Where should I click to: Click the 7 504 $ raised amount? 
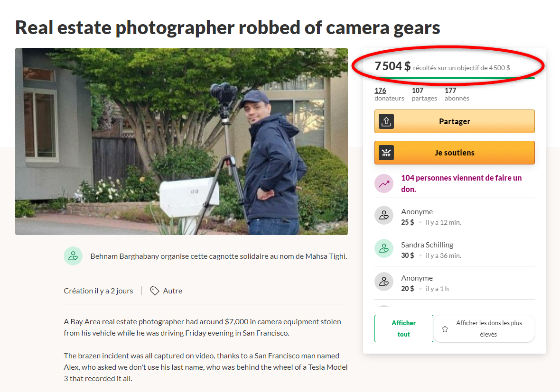392,66
